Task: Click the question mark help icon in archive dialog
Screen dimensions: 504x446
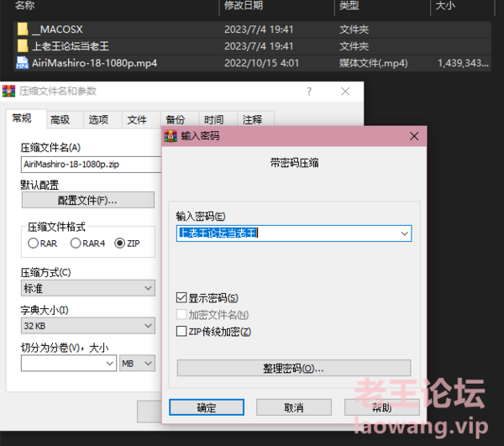Action: 309,92
